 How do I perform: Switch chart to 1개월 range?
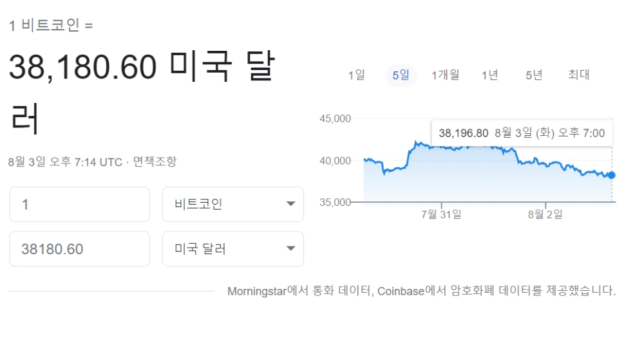(445, 75)
